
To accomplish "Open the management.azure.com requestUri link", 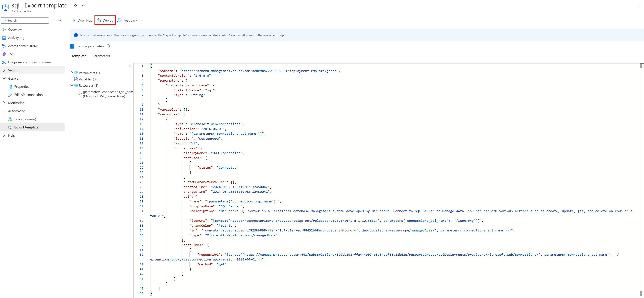I will pyautogui.click(x=391, y=255).
